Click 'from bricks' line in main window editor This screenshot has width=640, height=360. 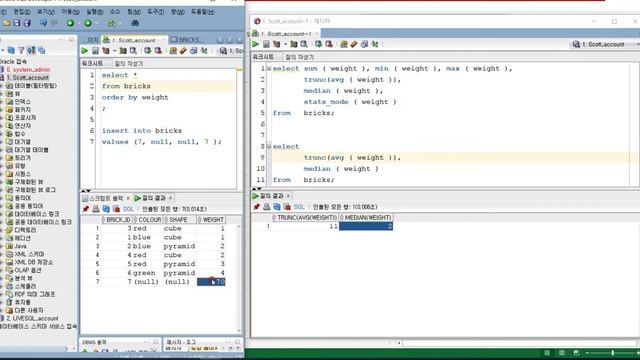point(126,86)
